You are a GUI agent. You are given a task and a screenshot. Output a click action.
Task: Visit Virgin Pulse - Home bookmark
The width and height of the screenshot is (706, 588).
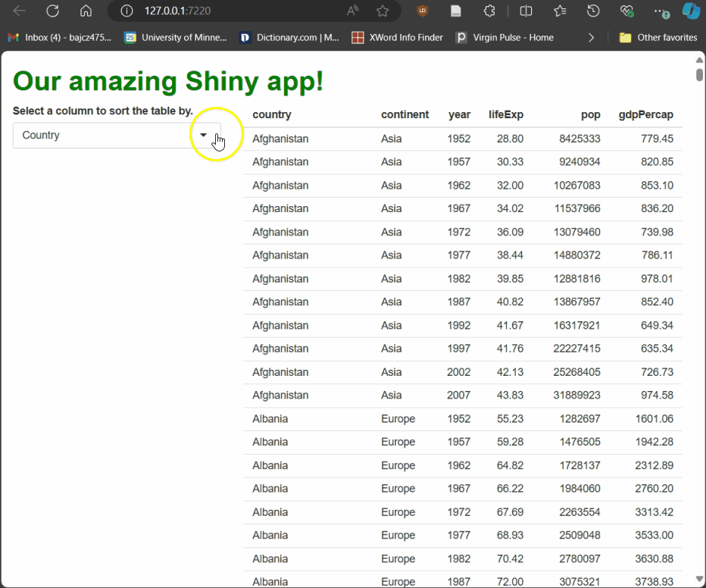(x=504, y=36)
